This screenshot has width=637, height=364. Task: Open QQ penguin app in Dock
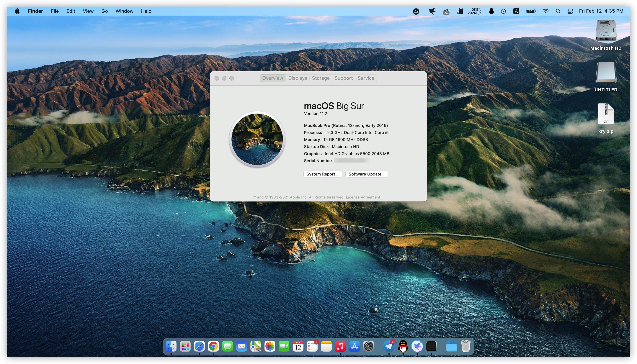click(x=403, y=346)
